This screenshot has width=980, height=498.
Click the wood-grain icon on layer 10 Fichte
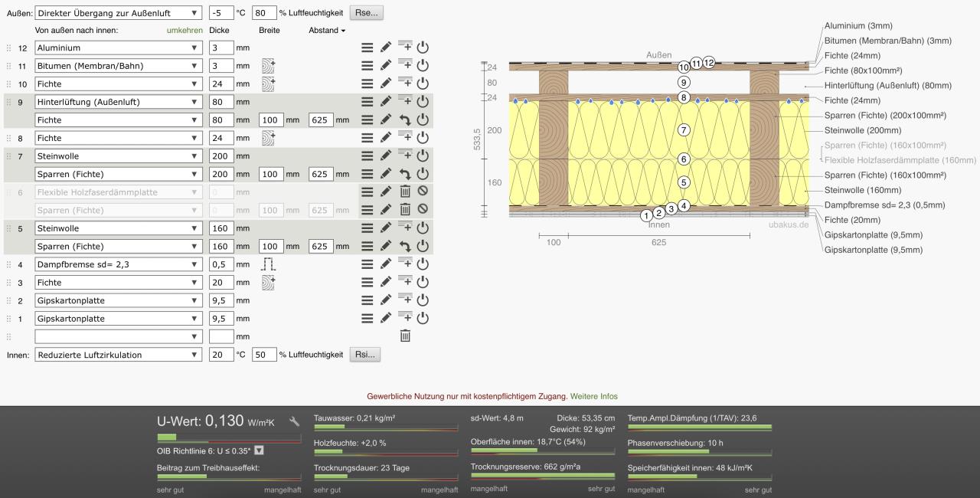268,84
